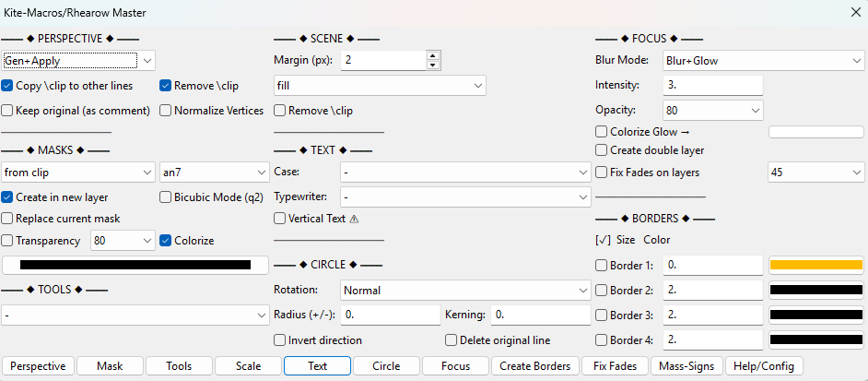Pick the Colorize Glow color swatch
Image resolution: width=868 pixels, height=381 pixels.
[x=816, y=132]
